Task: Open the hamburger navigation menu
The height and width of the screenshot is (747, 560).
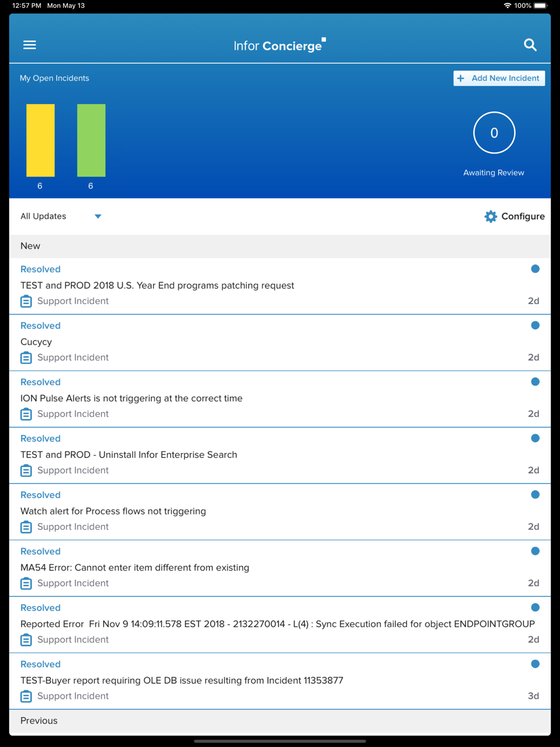Action: coord(30,45)
